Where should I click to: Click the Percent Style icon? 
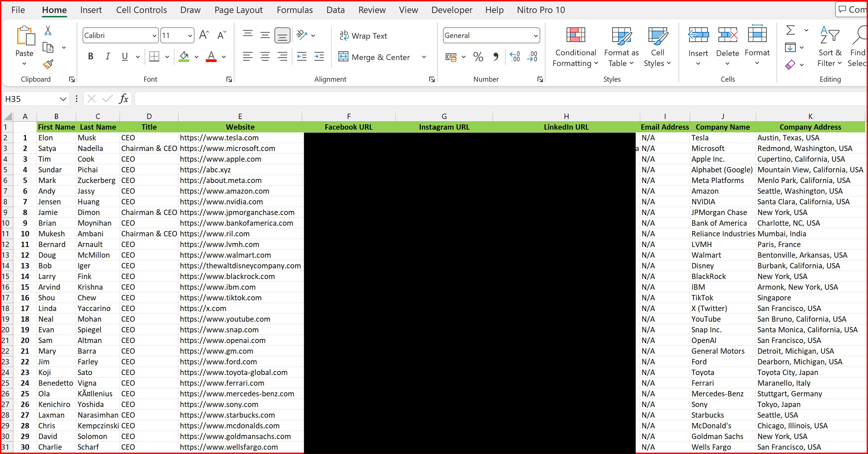(478, 57)
